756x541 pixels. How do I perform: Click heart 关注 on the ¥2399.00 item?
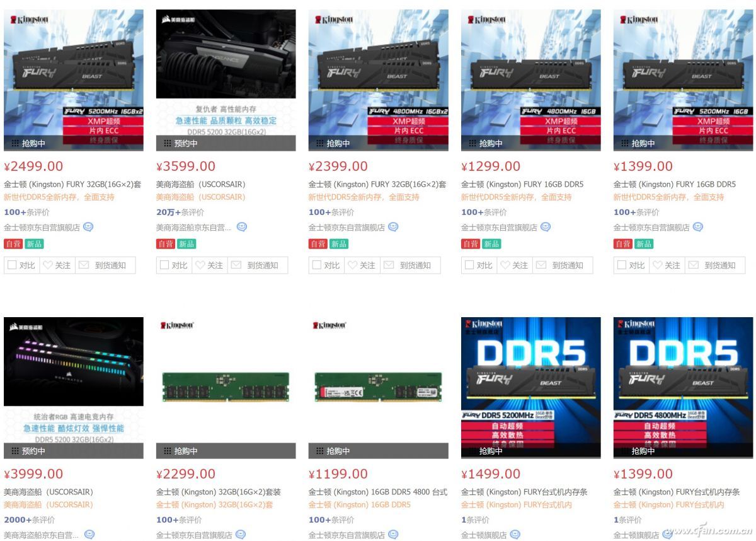[362, 265]
